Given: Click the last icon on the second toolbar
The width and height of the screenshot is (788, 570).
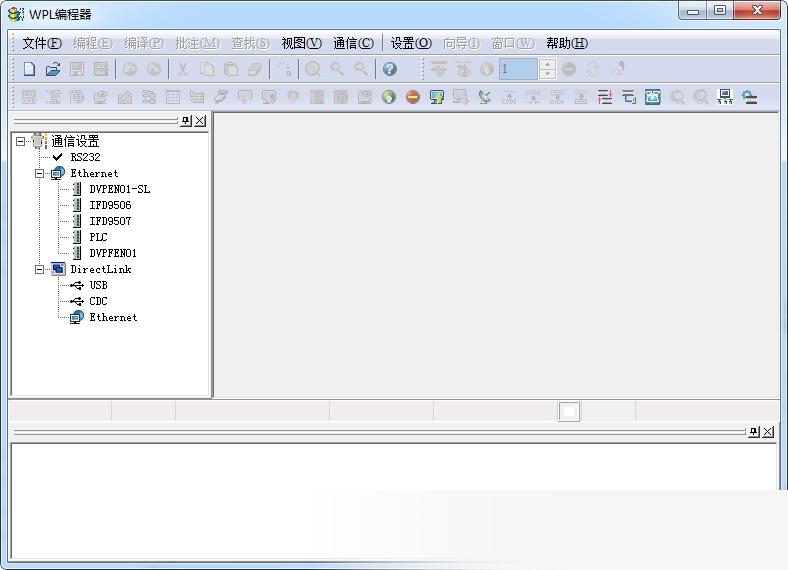Looking at the screenshot, I should coord(749,97).
